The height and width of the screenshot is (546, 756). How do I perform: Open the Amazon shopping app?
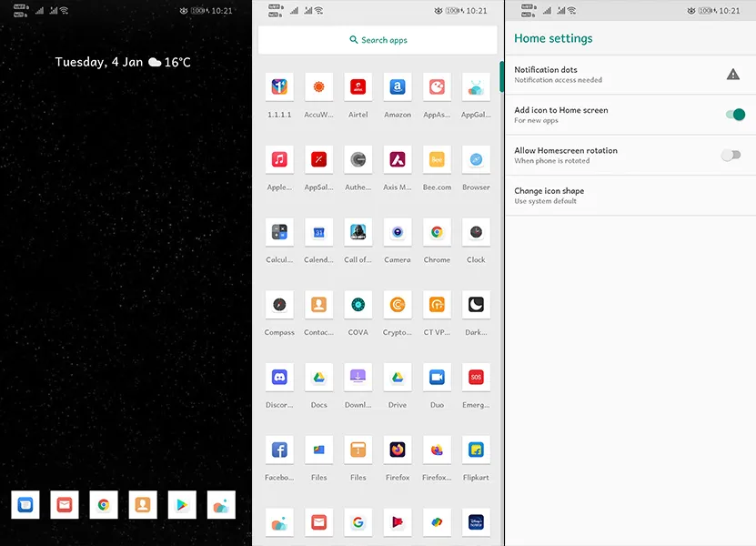pyautogui.click(x=397, y=86)
